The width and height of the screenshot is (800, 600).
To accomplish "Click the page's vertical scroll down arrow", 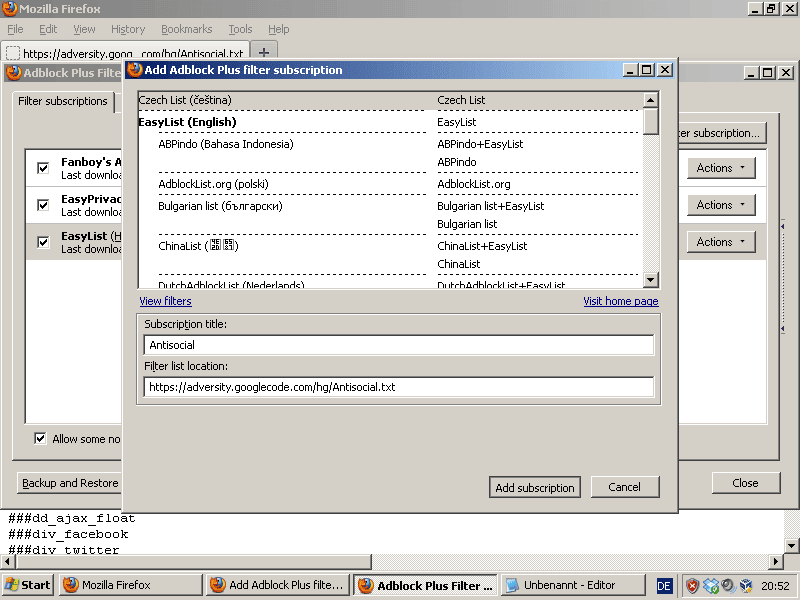I will point(792,545).
